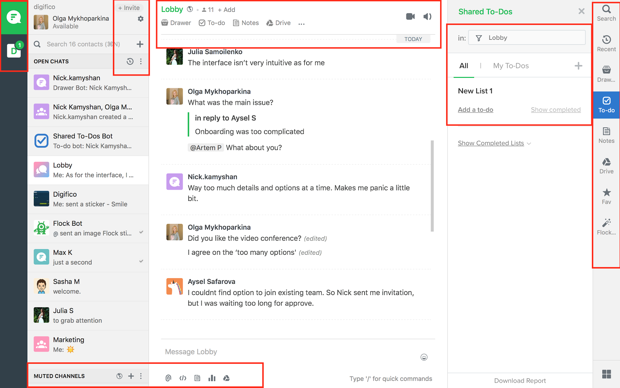Viewport: 620px width, 388px height.
Task: Click Aysel Safarova's avatar
Action: click(x=174, y=286)
